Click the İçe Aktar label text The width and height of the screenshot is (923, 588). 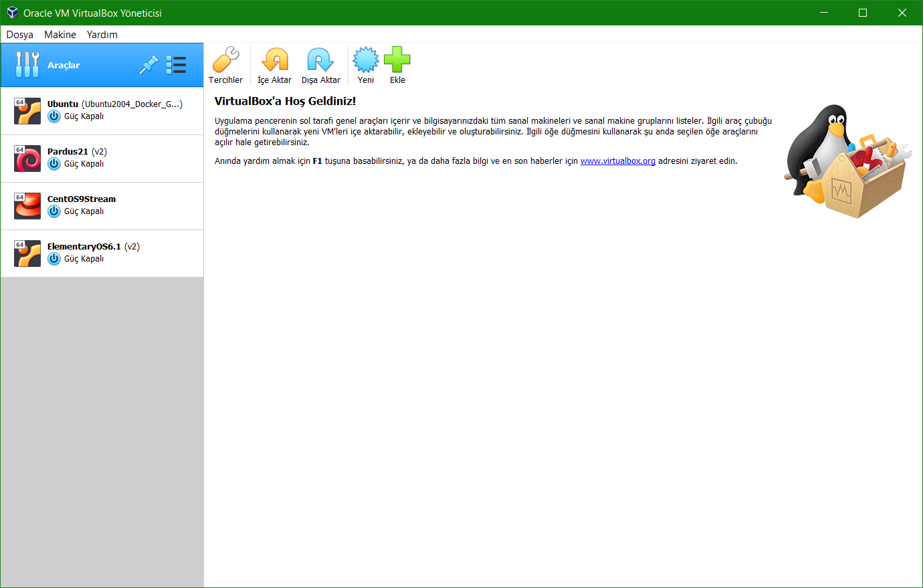pyautogui.click(x=275, y=80)
